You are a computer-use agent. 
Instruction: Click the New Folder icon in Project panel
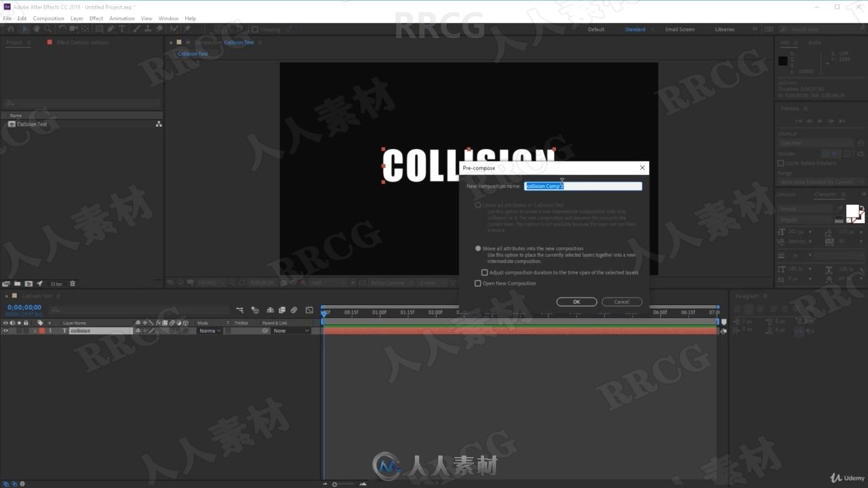coord(17,283)
